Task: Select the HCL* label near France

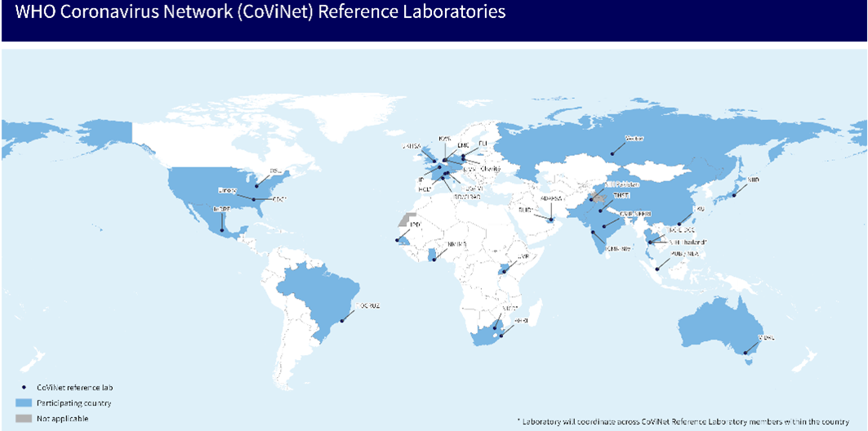Action: [425, 189]
